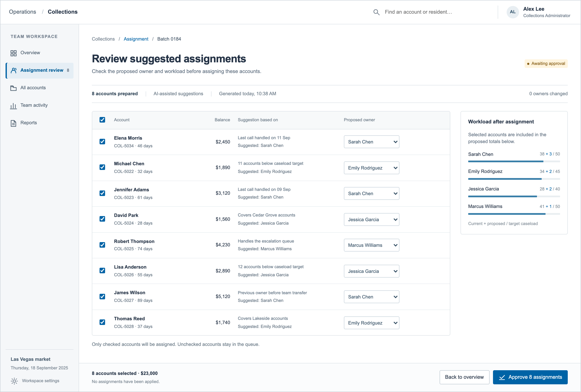Go to Team activity in sidebar
The image size is (581, 392).
pos(40,105)
